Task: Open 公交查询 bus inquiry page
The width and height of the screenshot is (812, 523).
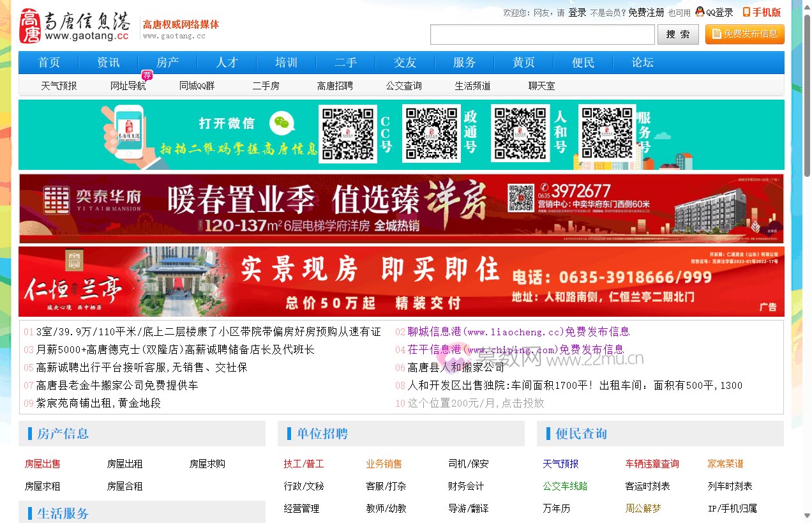Action: 404,85
